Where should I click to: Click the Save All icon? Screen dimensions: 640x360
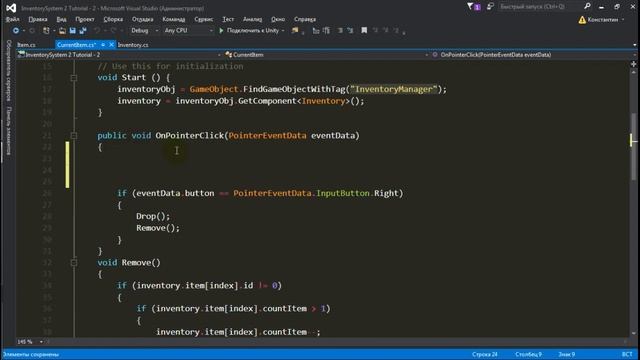[83, 31]
